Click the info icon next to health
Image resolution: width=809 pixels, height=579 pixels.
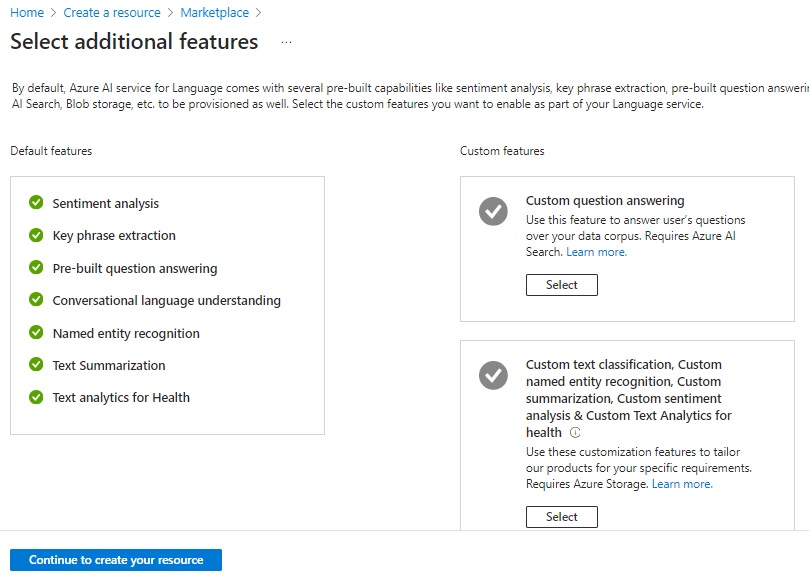[x=575, y=433]
